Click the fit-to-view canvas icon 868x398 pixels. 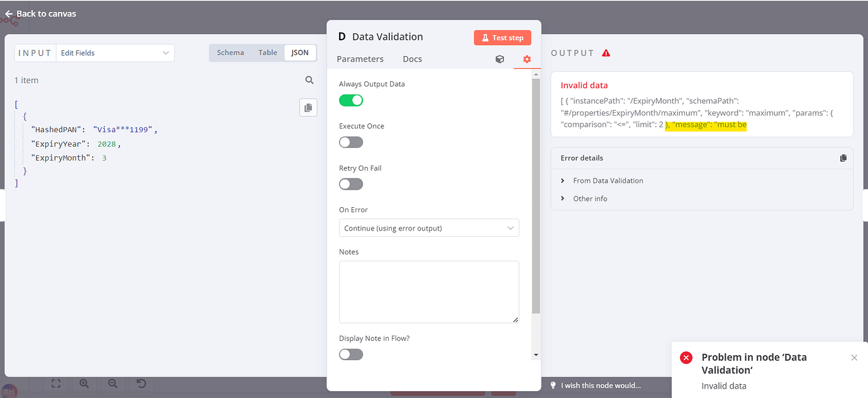tap(56, 384)
